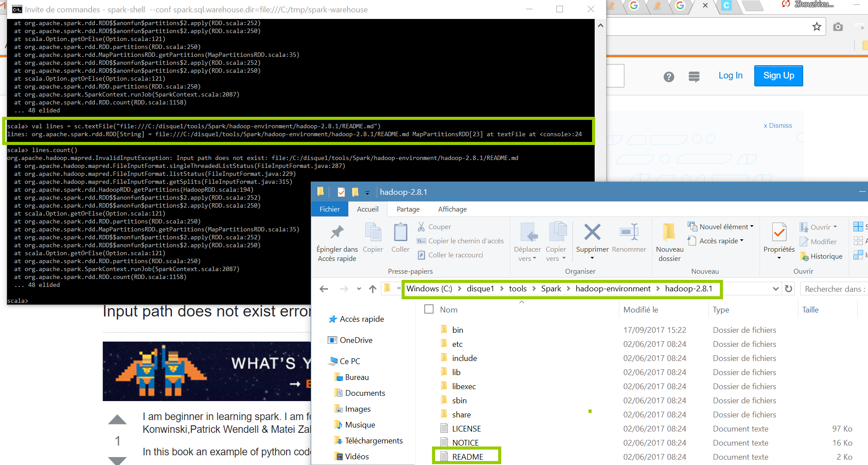This screenshot has width=868, height=465.
Task: Click the camera icon in browser toolbar
Action: 838,27
